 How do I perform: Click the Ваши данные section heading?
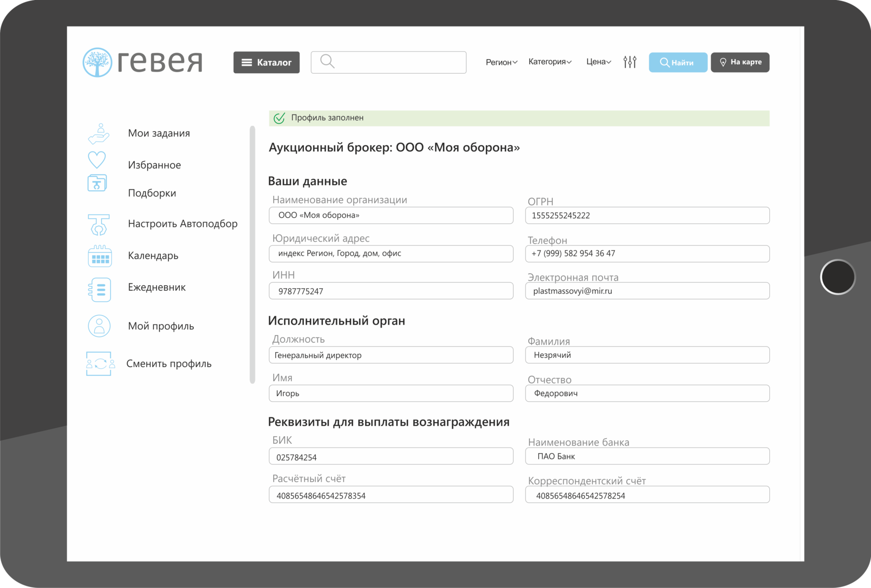[x=307, y=181]
